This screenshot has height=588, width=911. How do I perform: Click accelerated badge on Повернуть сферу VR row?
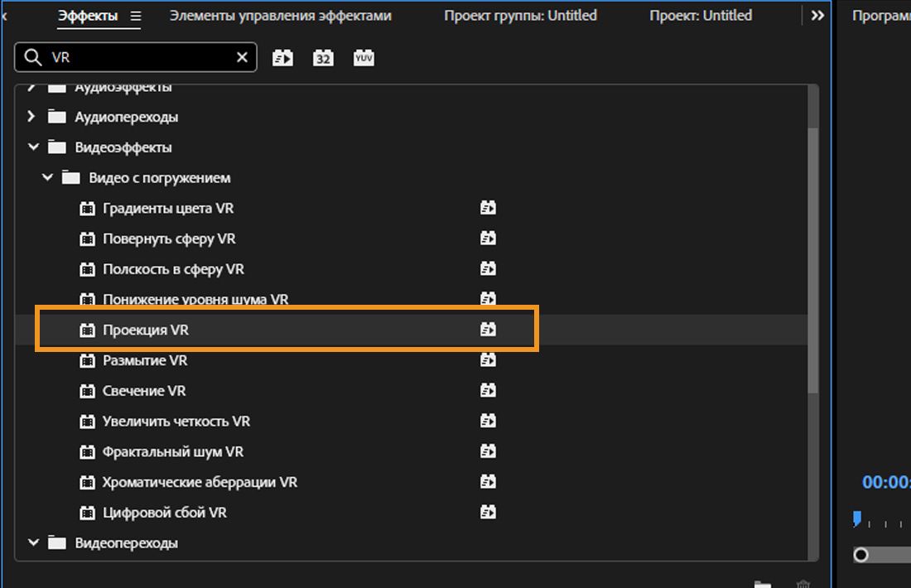click(x=488, y=238)
